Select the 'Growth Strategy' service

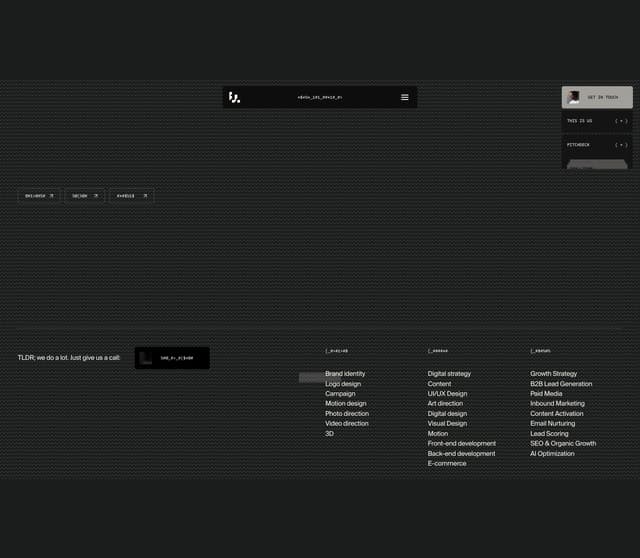[553, 373]
